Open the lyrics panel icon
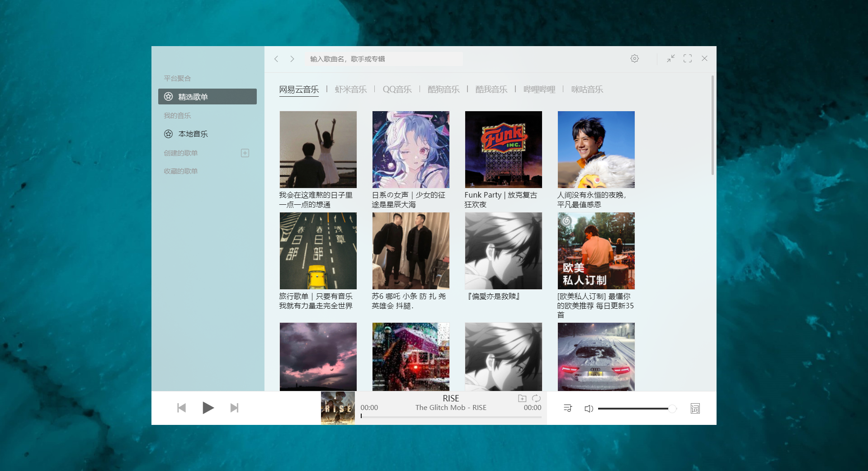The height and width of the screenshot is (471, 868). click(x=695, y=409)
